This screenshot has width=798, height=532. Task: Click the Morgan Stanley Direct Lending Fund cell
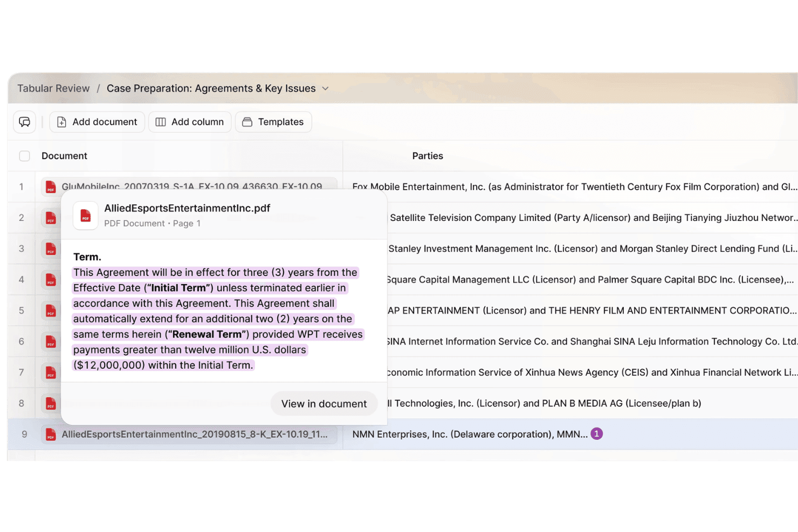coord(593,248)
